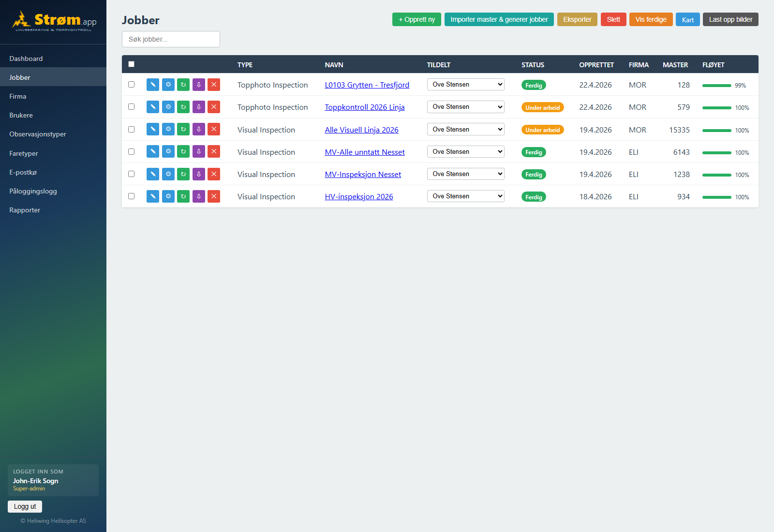Check the MV-Inspeksjon Nesset row checkbox
The width and height of the screenshot is (774, 532).
tap(131, 174)
